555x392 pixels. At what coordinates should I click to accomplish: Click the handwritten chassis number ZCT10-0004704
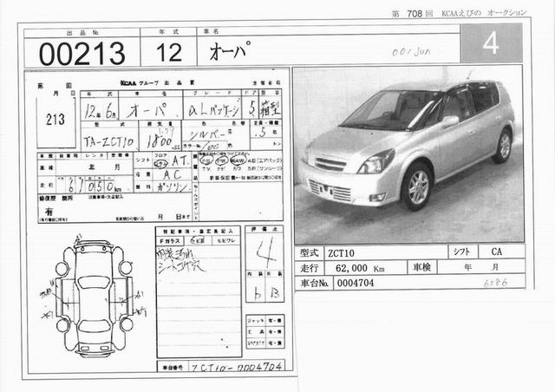tap(237, 367)
